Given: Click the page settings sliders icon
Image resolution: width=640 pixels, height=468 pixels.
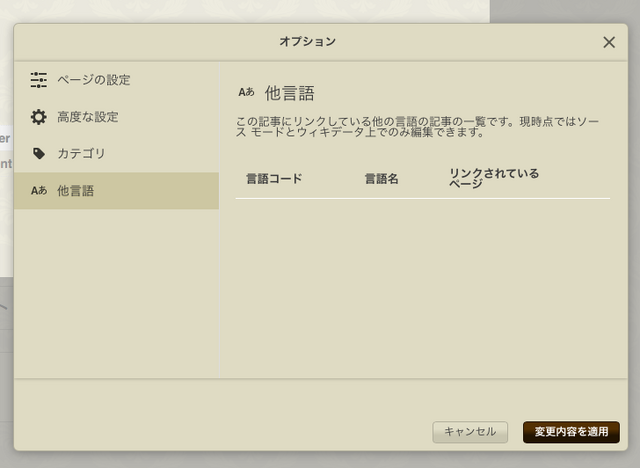Looking at the screenshot, I should 39,80.
